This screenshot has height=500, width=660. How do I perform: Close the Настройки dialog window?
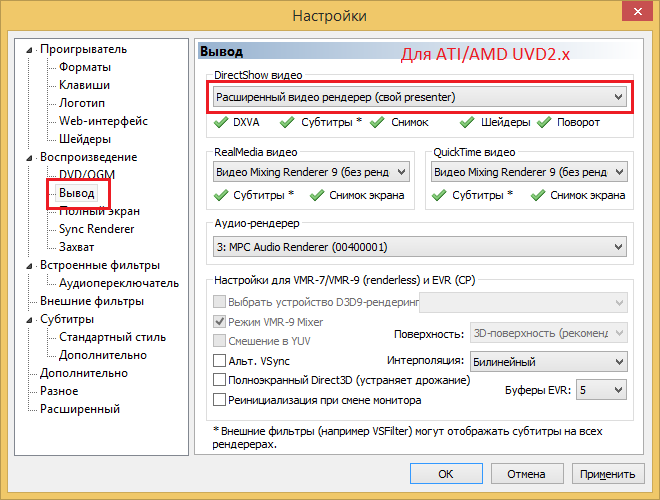(x=637, y=11)
